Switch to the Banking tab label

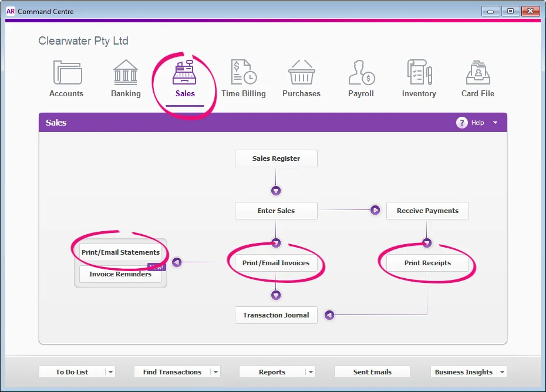[x=126, y=93]
